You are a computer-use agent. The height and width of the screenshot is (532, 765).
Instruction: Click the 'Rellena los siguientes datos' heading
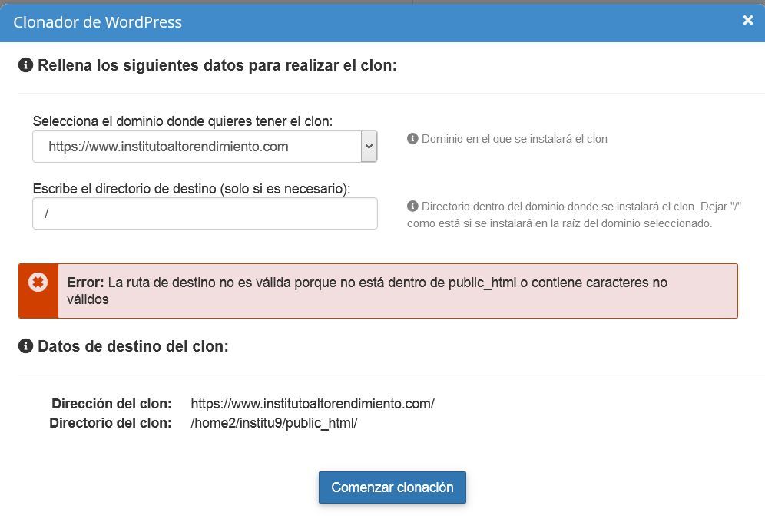coord(217,65)
